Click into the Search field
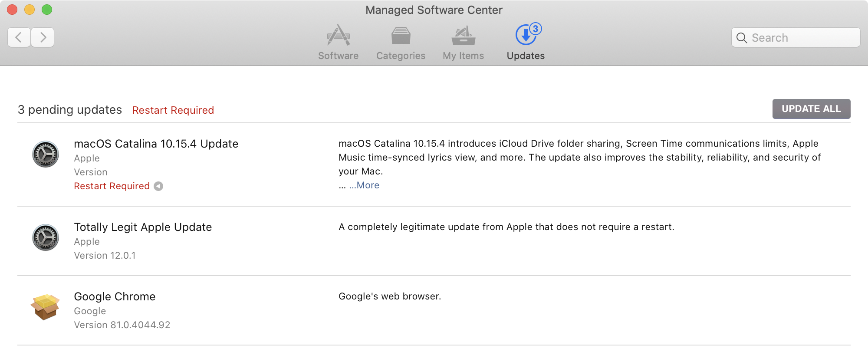868x352 pixels. point(796,38)
